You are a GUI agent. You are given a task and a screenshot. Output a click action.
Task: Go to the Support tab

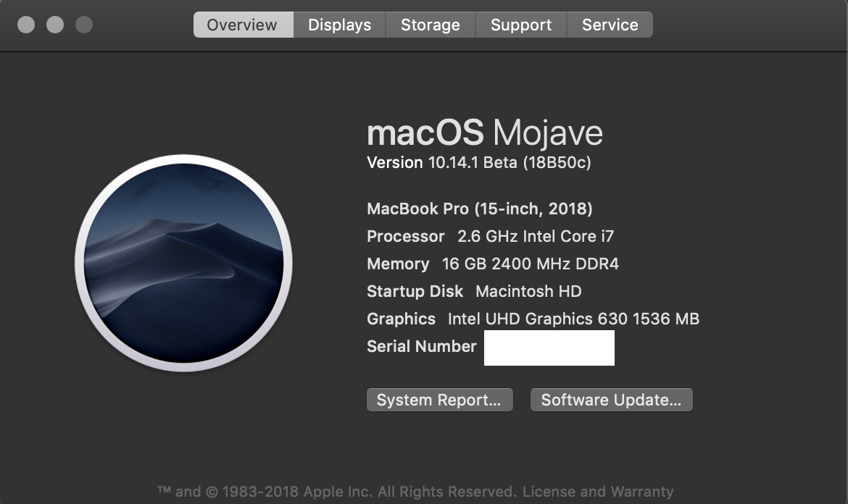click(521, 25)
